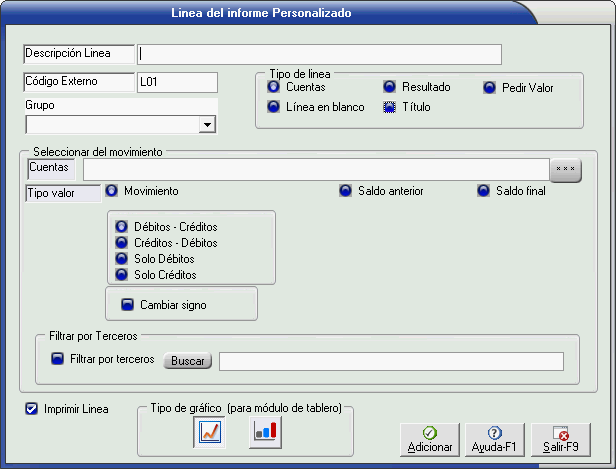Select the Título line type

tap(390, 107)
